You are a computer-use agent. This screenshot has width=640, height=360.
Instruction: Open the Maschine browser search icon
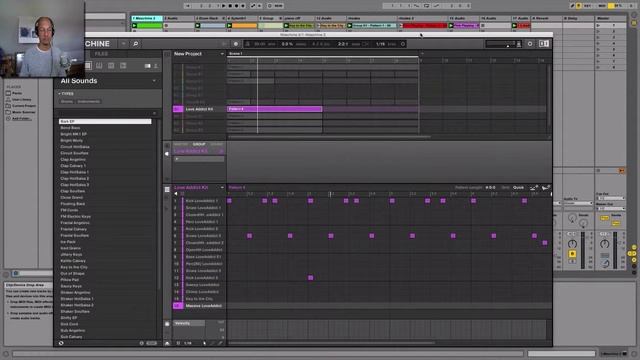[x=136, y=44]
